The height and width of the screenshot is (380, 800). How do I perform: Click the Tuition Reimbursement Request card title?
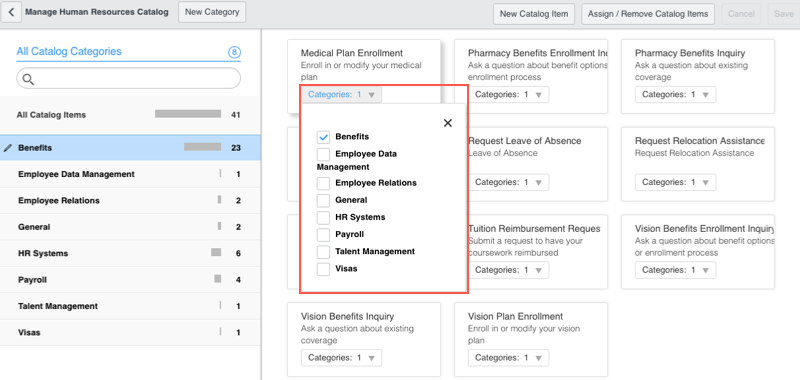[x=534, y=229]
